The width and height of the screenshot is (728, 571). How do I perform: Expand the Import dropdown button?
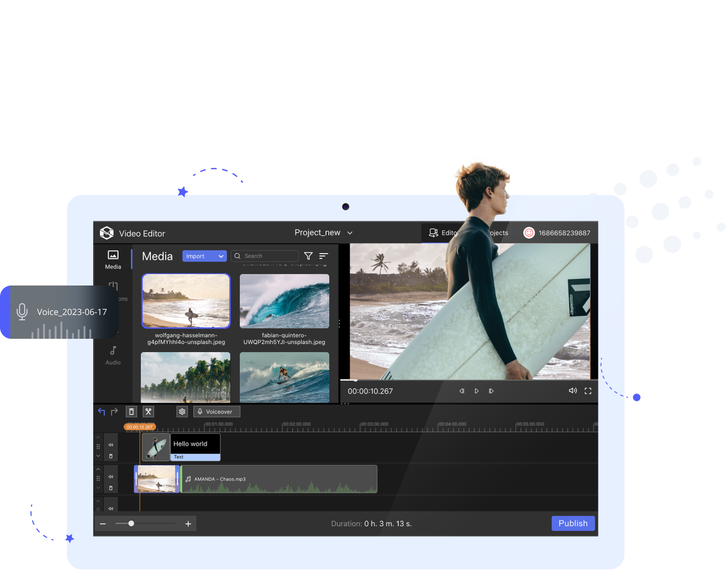click(x=205, y=256)
